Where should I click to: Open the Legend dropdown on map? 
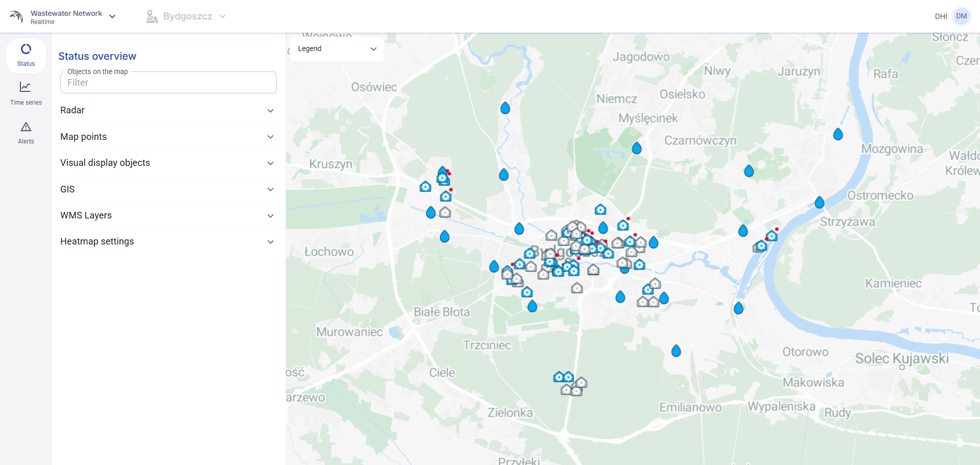[x=337, y=49]
